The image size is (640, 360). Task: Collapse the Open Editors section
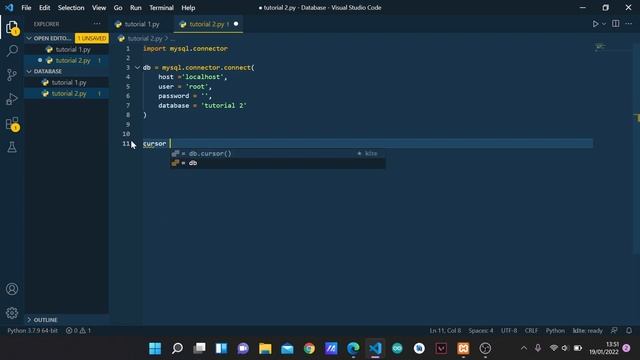click(x=29, y=38)
